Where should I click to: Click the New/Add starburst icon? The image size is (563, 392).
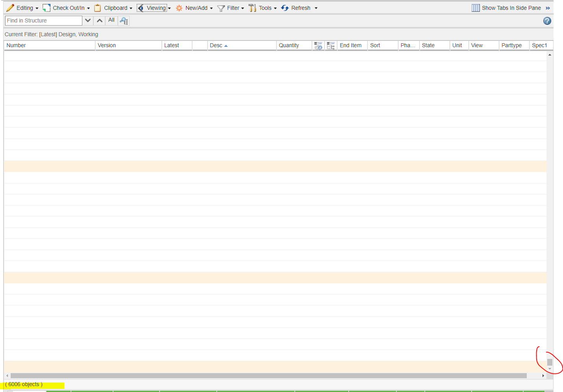click(179, 7)
